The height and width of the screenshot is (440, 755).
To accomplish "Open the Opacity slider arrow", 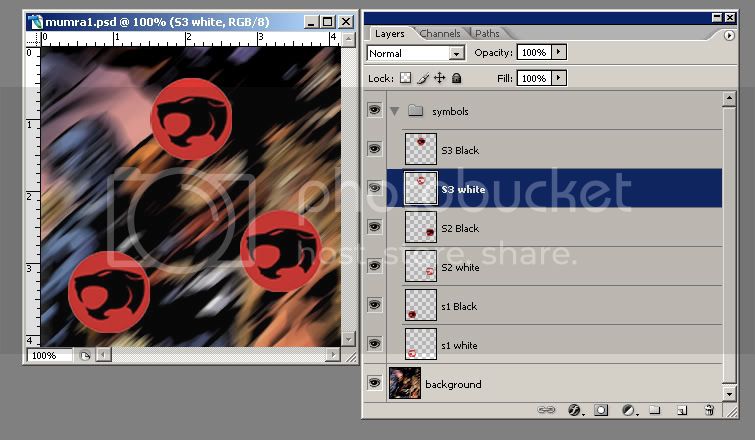I will click(x=559, y=52).
